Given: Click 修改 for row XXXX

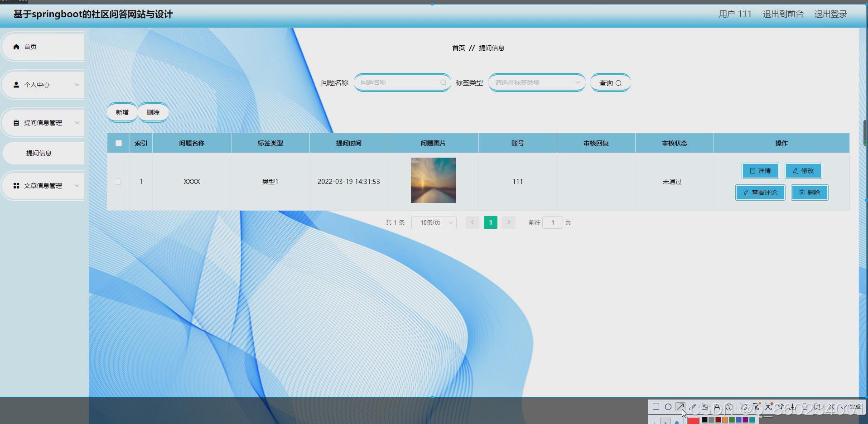Looking at the screenshot, I should click(x=803, y=171).
